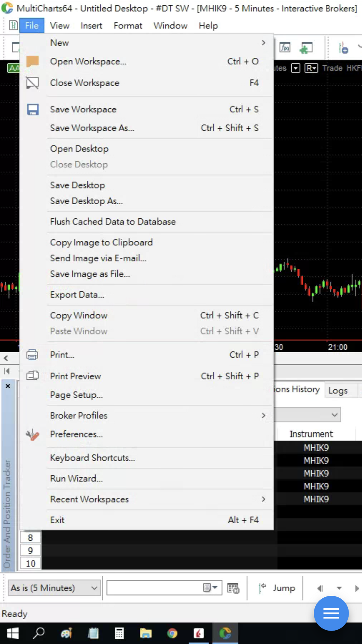Launch Chrome from the taskbar
Viewport: 362px width, 644px height.
click(x=172, y=633)
